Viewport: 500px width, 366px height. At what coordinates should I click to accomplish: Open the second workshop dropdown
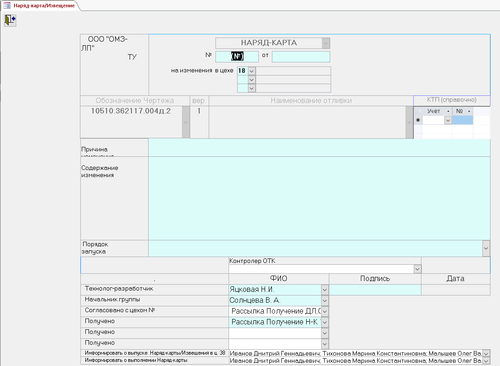click(252, 80)
